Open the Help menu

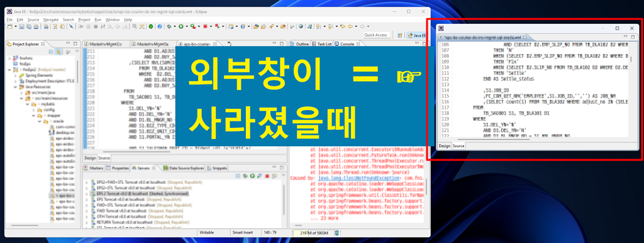128,20
